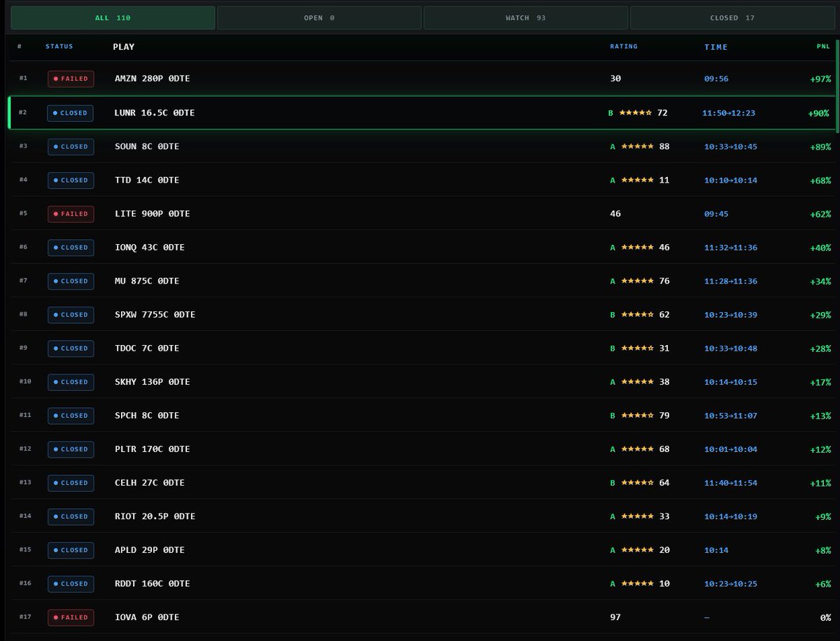Image resolution: width=840 pixels, height=641 pixels.
Task: Click the star rating on MU row
Action: point(636,281)
